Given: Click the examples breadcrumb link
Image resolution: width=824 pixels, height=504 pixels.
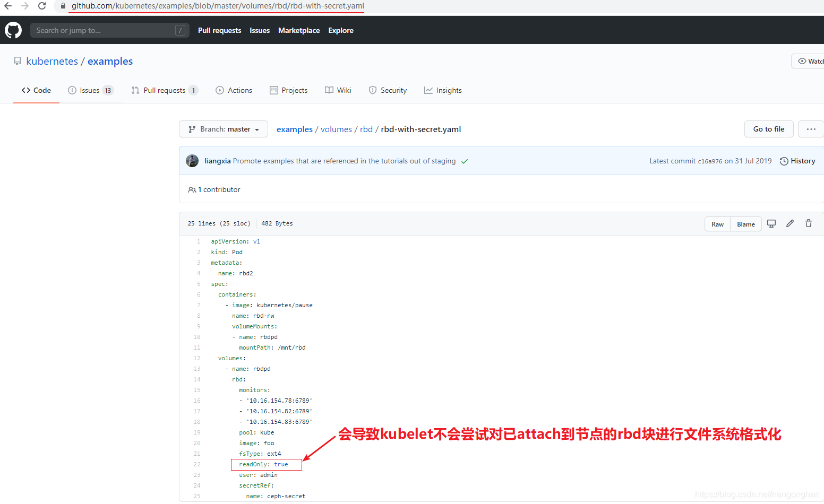Looking at the screenshot, I should click(x=295, y=129).
